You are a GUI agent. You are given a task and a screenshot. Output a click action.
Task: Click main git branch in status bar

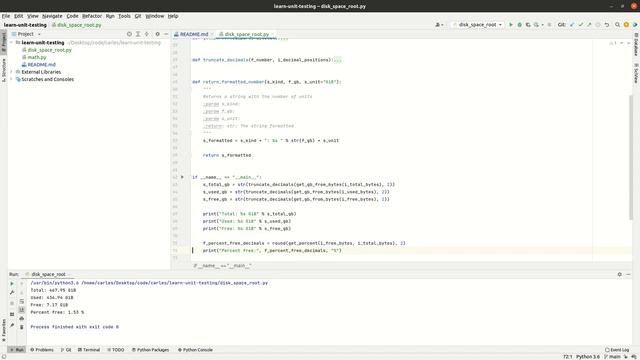tap(613, 357)
